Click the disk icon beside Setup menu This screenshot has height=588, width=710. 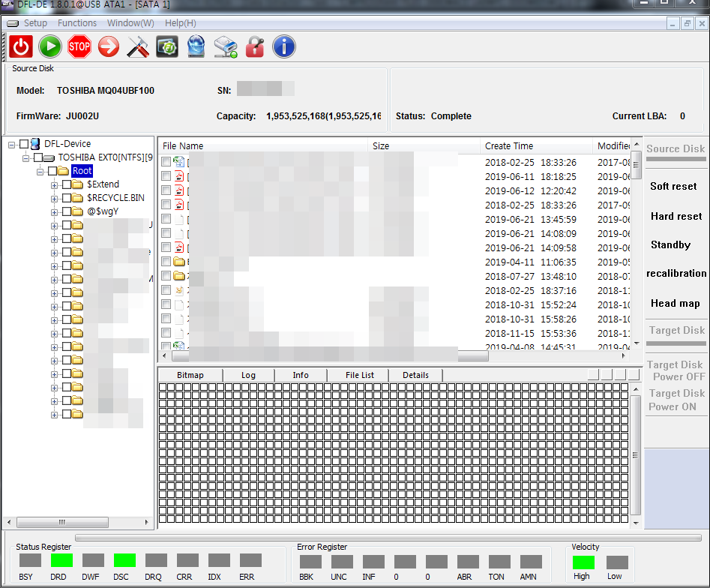(13, 23)
